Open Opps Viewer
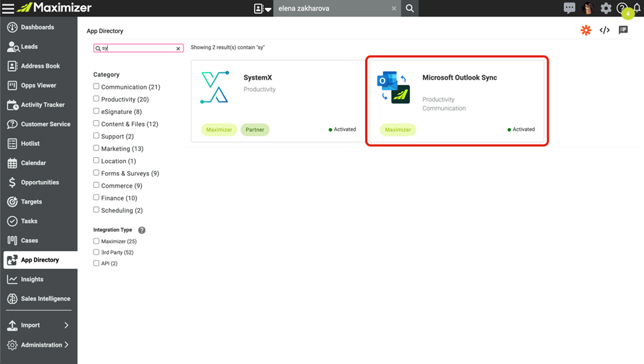Viewport: 644px width, 364px height. pos(38,86)
